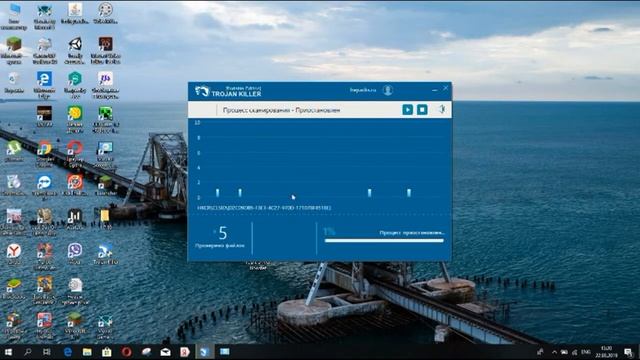Click the account name next to the avatar
The width and height of the screenshot is (640, 360).
363,90
